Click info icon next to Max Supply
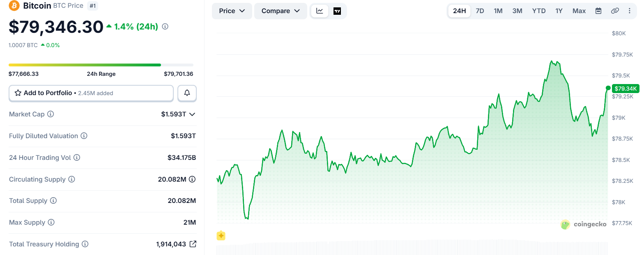 coord(51,223)
